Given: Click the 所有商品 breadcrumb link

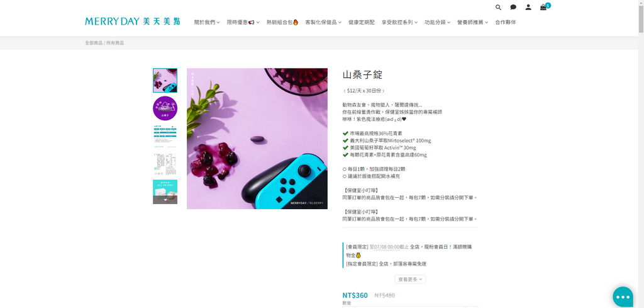Looking at the screenshot, I should point(115,43).
